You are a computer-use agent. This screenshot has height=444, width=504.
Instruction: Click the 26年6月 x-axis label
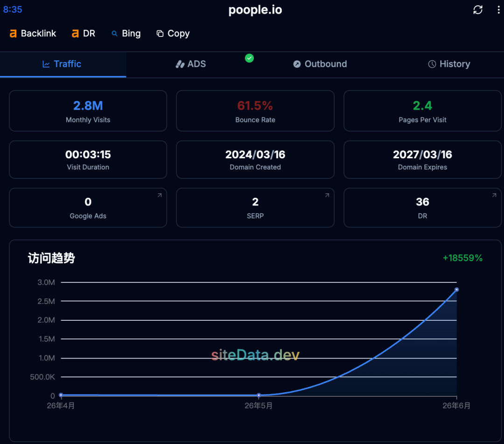456,406
